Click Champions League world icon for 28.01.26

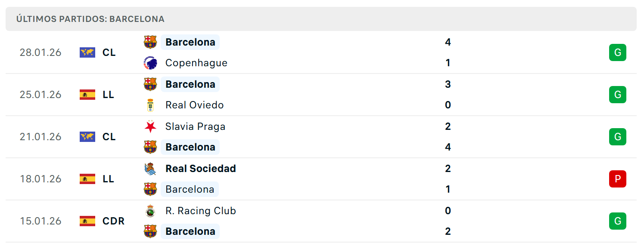[x=87, y=52]
